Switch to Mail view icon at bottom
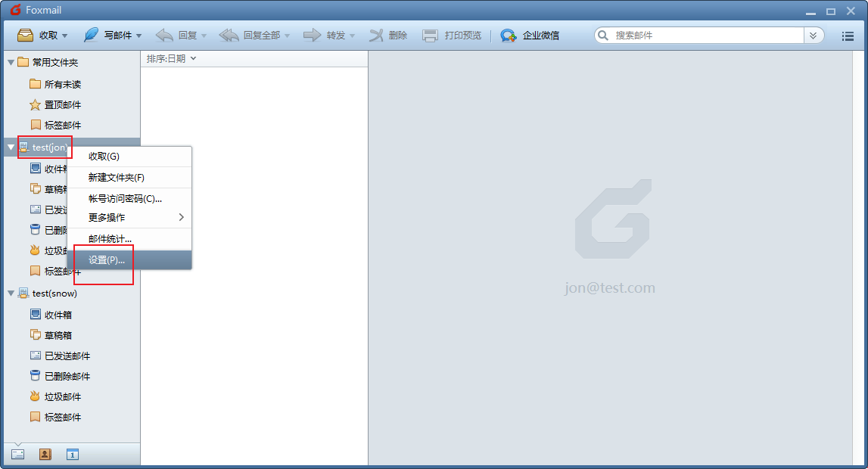Screen dimensions: 868x469 17,455
